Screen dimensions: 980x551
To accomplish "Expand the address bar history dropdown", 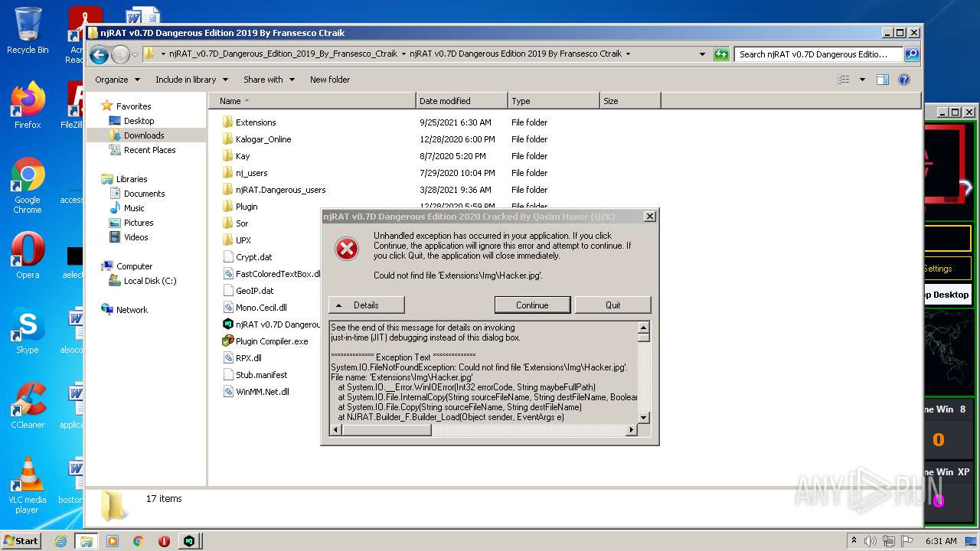I will [702, 54].
